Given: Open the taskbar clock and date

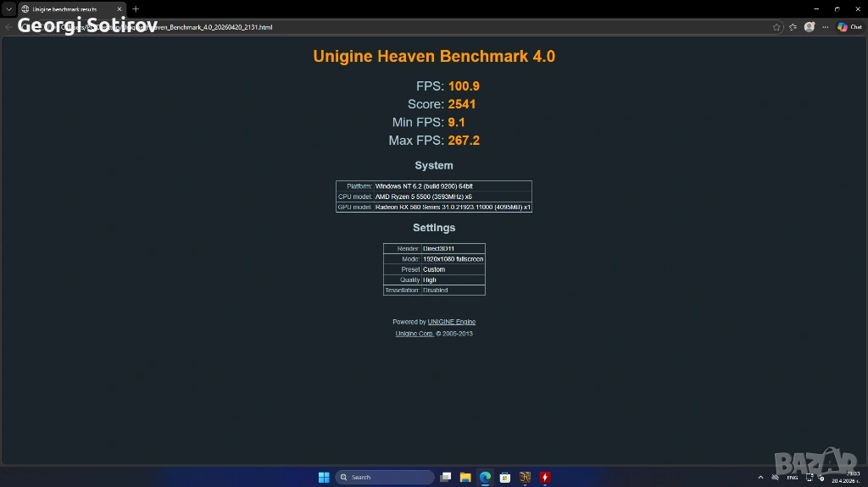Looking at the screenshot, I should click(849, 477).
